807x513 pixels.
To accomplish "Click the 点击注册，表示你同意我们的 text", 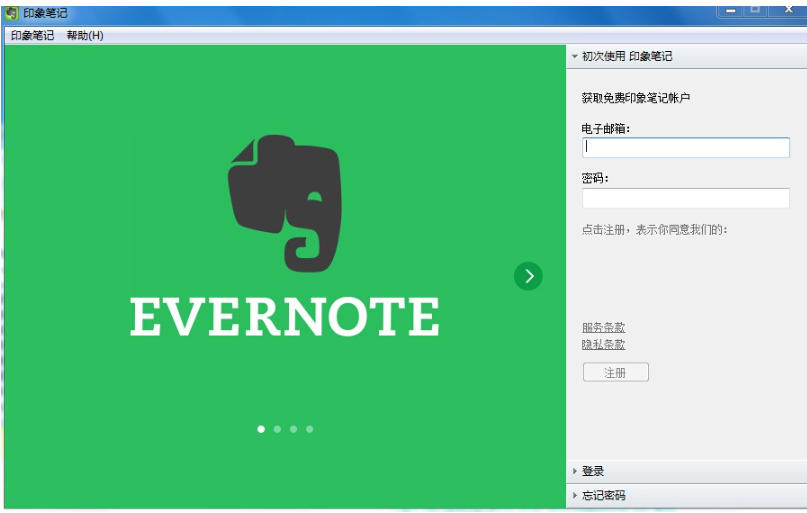I will 654,230.
